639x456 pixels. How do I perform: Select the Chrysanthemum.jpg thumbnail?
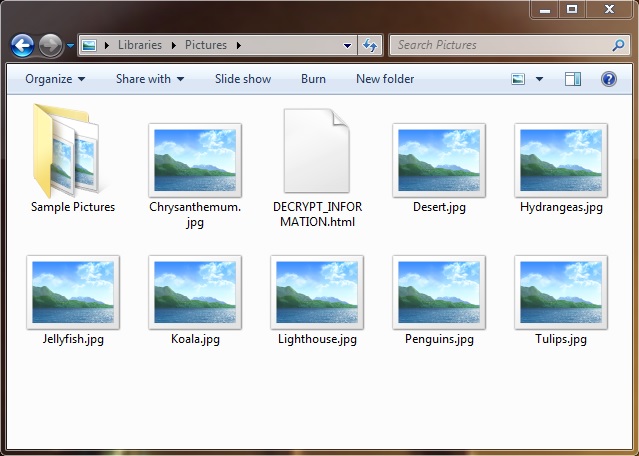(195, 160)
